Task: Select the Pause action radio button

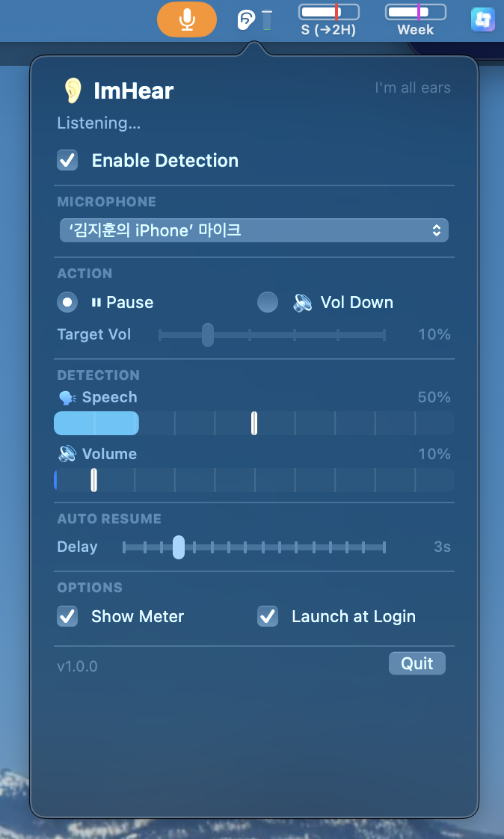Action: click(x=67, y=302)
